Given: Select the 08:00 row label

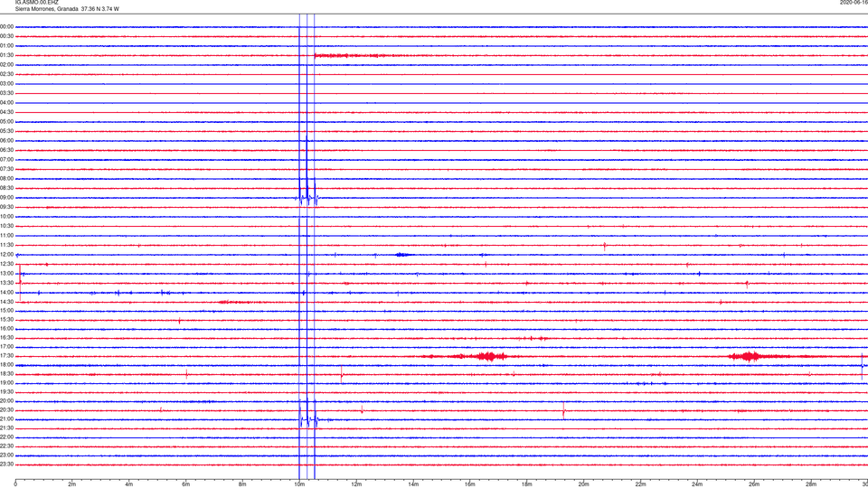Looking at the screenshot, I should coord(6,179).
